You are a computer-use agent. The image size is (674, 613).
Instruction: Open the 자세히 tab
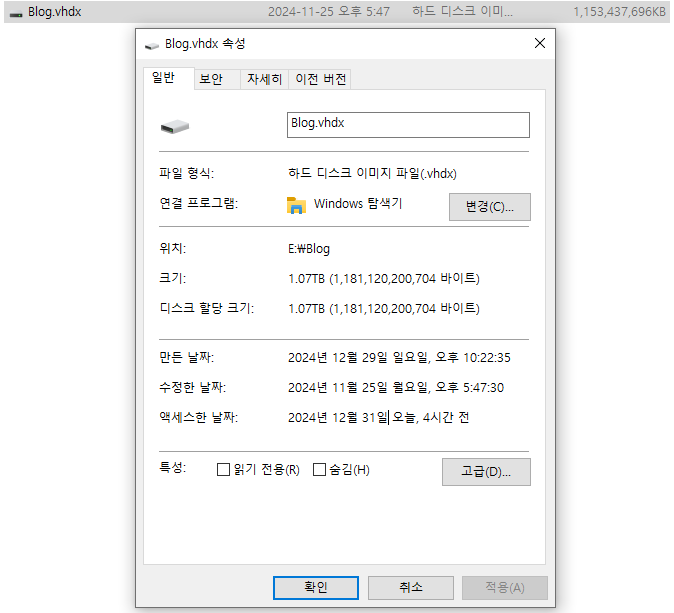click(x=264, y=79)
